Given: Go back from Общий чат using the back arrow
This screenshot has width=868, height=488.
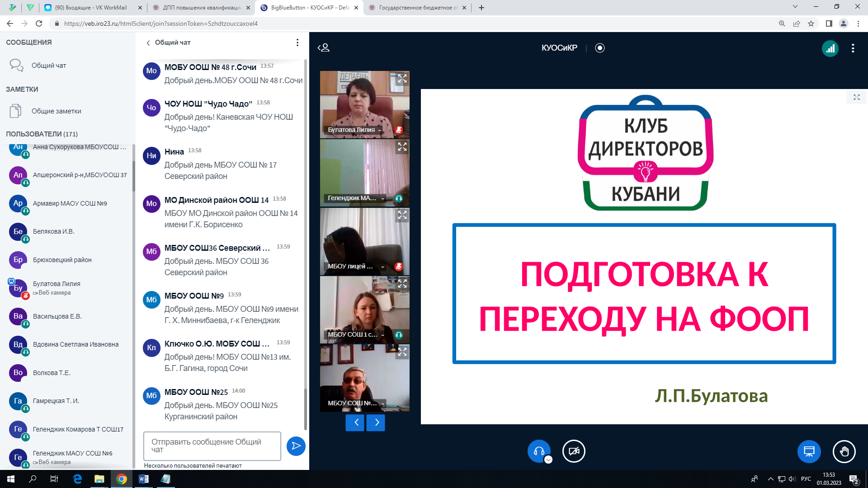Looking at the screenshot, I should [x=148, y=43].
